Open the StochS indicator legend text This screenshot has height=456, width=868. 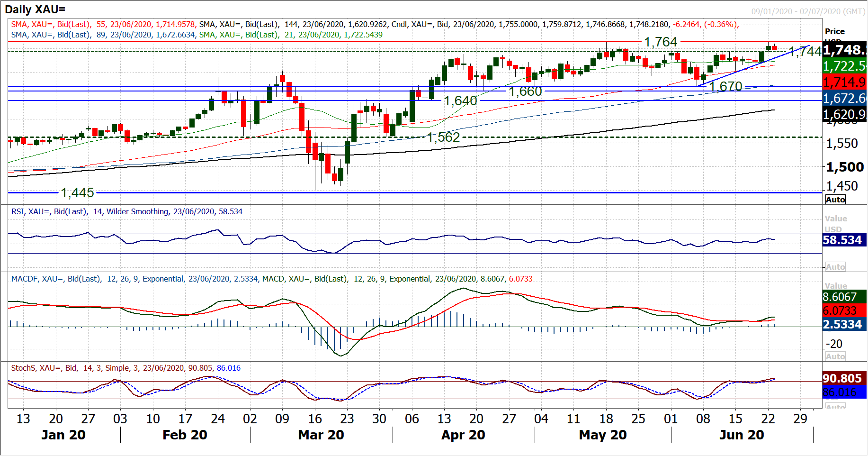coord(125,368)
